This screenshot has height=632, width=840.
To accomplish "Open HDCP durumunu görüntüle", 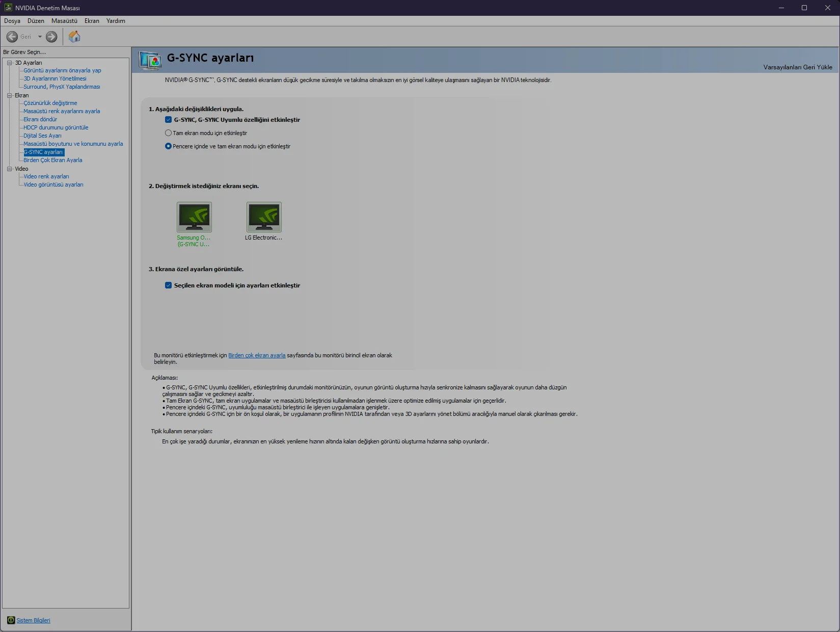I will [x=56, y=127].
